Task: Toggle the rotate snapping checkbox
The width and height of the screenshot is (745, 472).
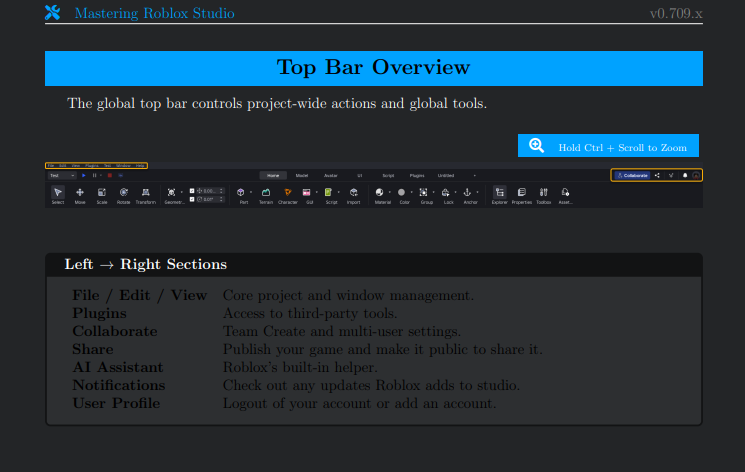Action: pyautogui.click(x=192, y=199)
